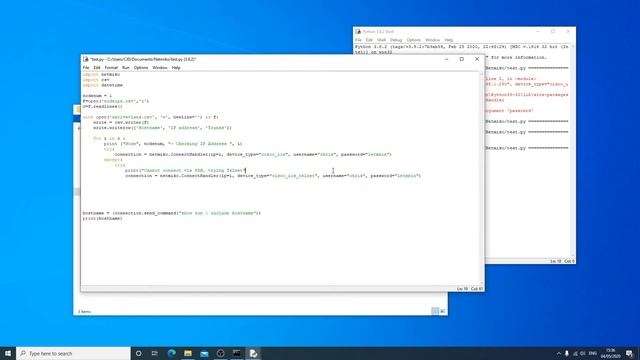
Task: Click the volume tray icon
Action: (583, 353)
